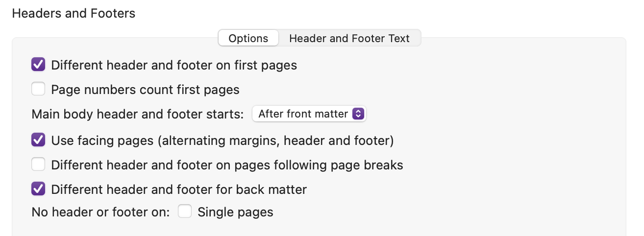The height and width of the screenshot is (236, 644).
Task: Open the Header and Footer Text tab
Action: coord(349,38)
